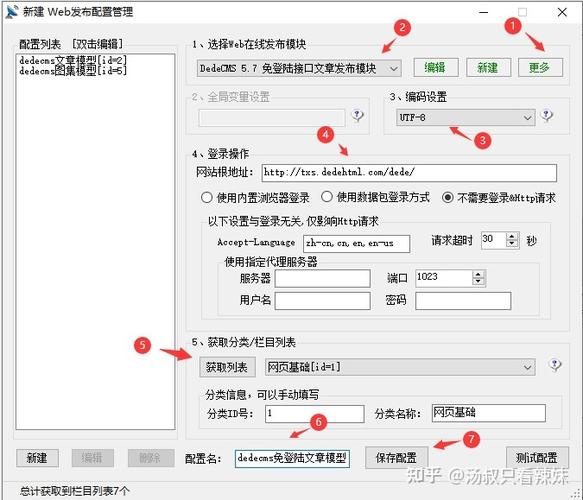Click the 端口 value field
583x500 pixels.
444,278
